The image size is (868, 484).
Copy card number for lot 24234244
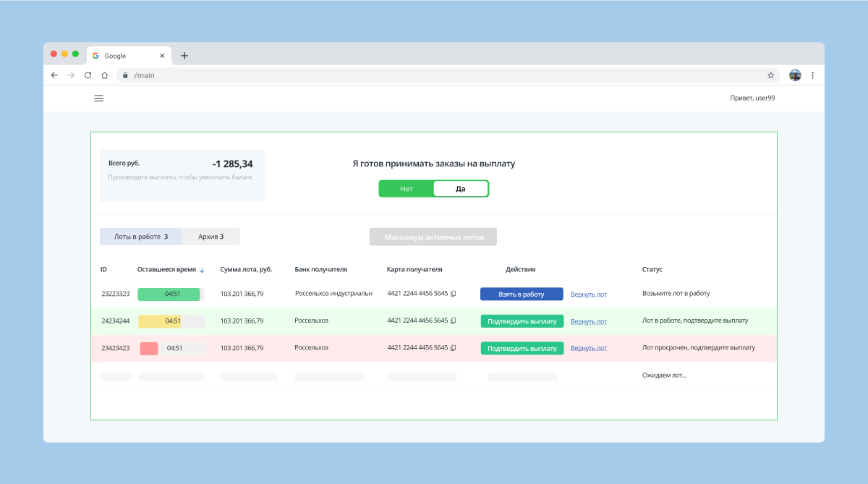[454, 320]
